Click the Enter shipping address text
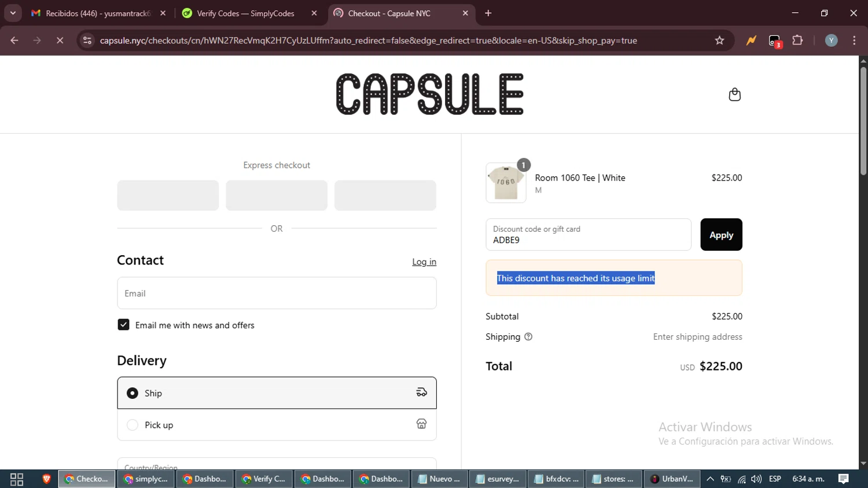 point(697,337)
